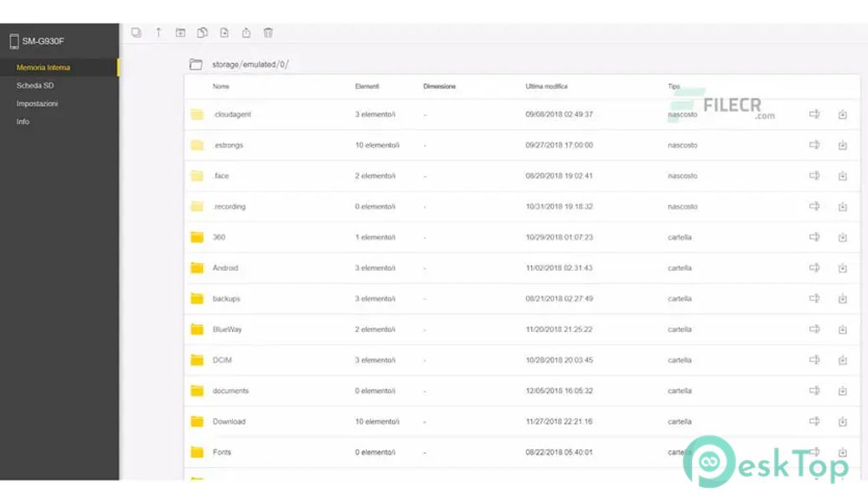Download the backups folder

pos(843,298)
